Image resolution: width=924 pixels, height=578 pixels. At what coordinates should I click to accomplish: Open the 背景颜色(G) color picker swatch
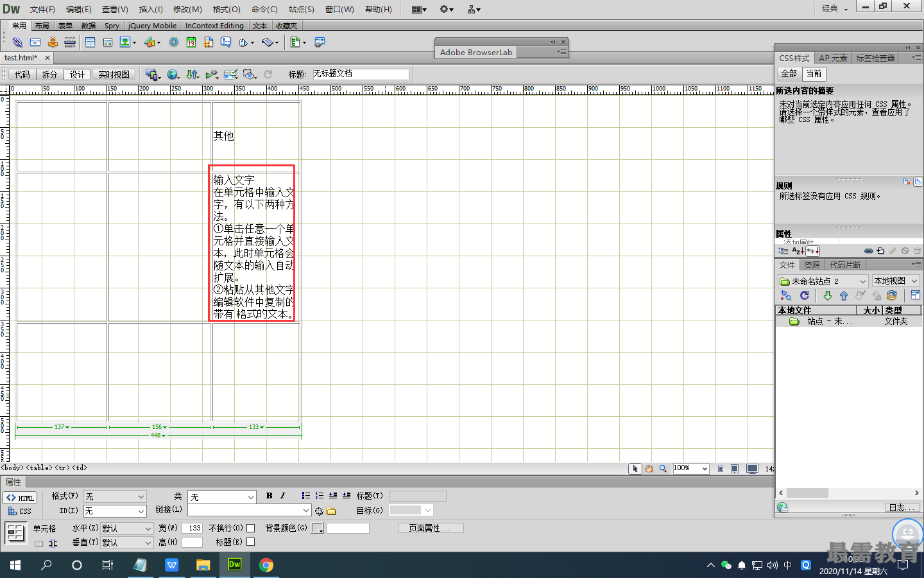tap(317, 528)
